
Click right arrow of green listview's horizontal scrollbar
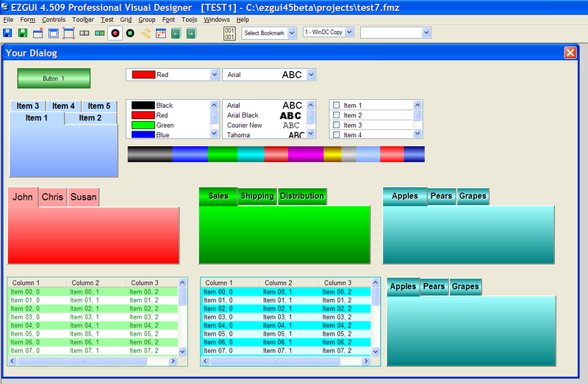[x=173, y=361]
